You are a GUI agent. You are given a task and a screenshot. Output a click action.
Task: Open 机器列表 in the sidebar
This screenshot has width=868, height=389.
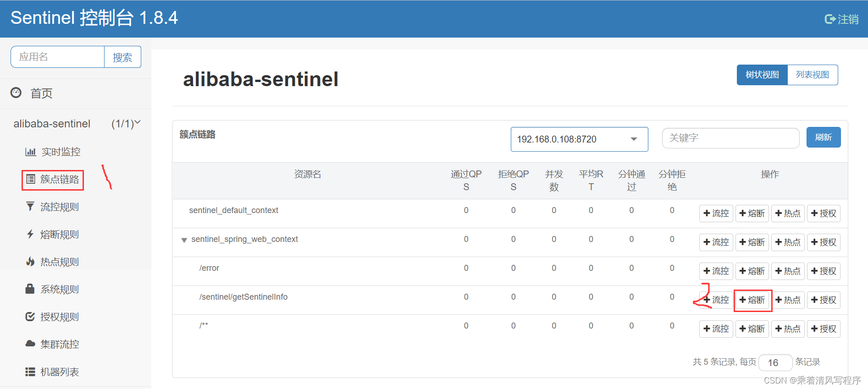(x=60, y=372)
